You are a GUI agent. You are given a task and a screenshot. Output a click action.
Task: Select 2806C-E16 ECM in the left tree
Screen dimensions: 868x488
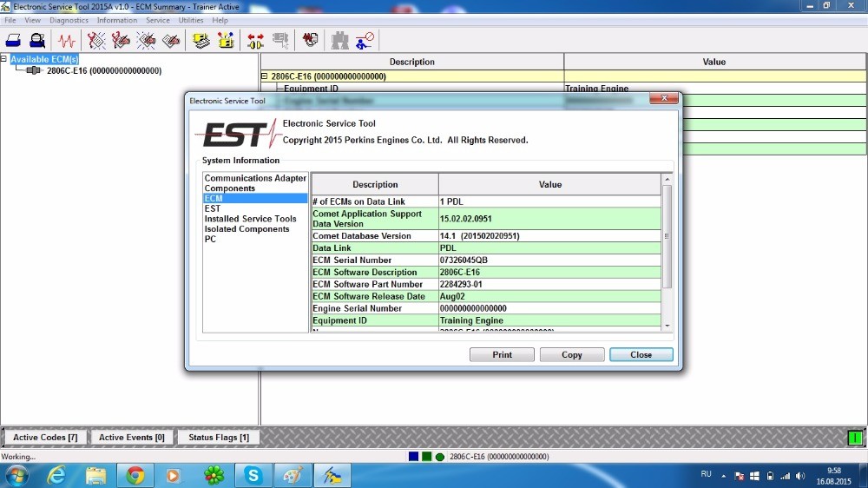tap(104, 71)
